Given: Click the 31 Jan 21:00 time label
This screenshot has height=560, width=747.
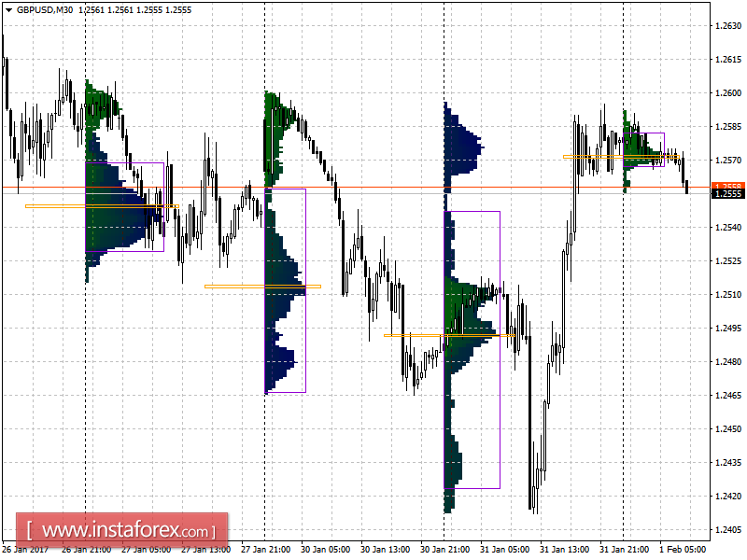Looking at the screenshot, I should pos(624,550).
